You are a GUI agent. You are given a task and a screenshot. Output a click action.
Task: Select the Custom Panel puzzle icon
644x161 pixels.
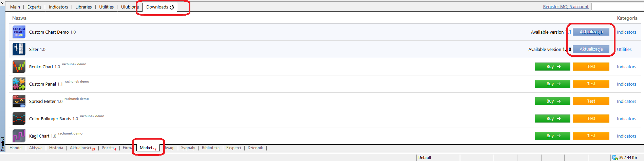19,84
